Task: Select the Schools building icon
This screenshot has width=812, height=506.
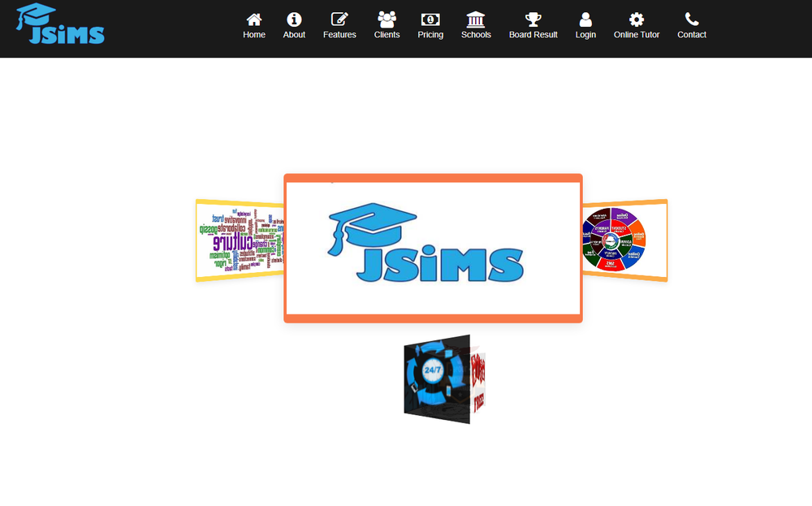Action: [476, 18]
